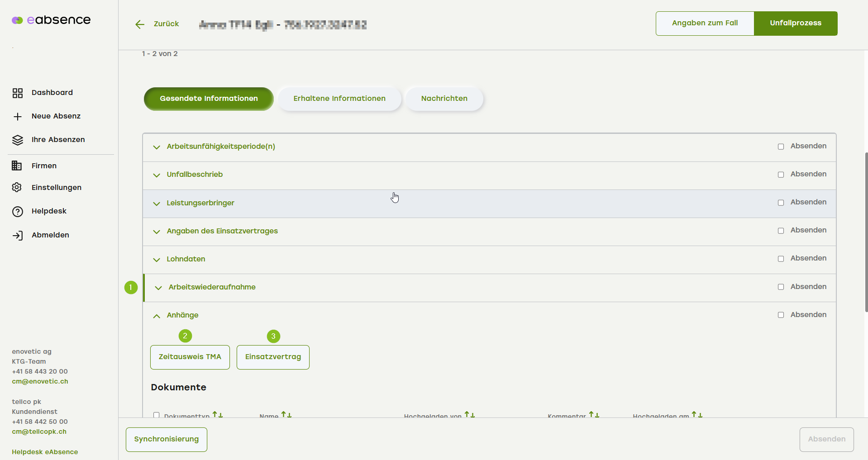This screenshot has width=868, height=460.
Task: Click the plus icon for Neue Absenz
Action: click(x=18, y=117)
